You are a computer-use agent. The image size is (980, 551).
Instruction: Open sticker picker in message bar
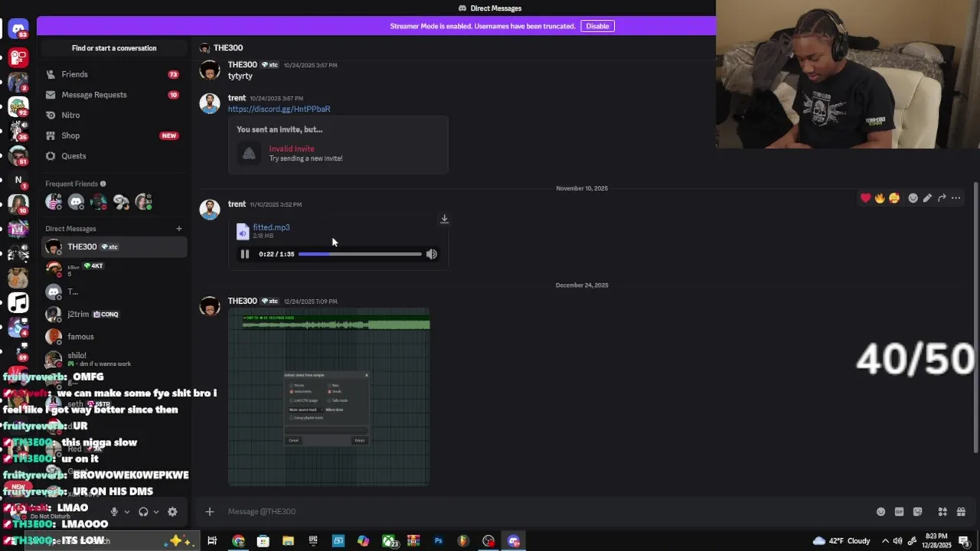[917, 512]
